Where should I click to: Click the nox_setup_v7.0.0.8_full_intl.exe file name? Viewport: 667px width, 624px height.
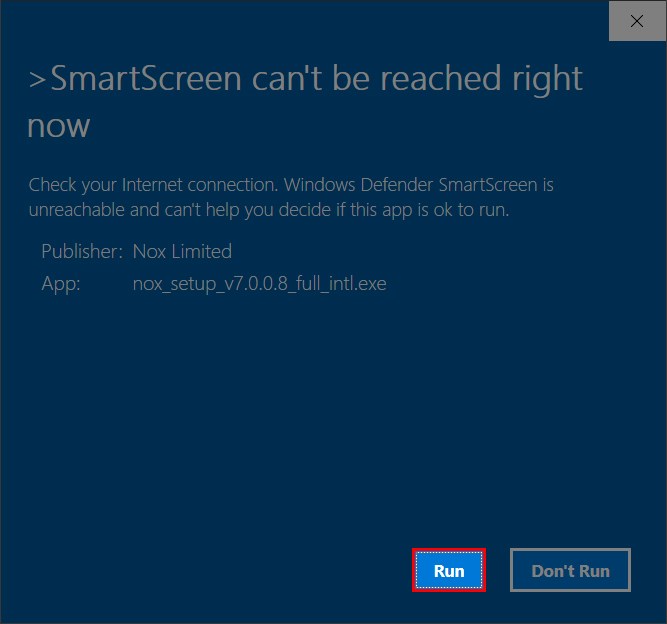pyautogui.click(x=259, y=284)
